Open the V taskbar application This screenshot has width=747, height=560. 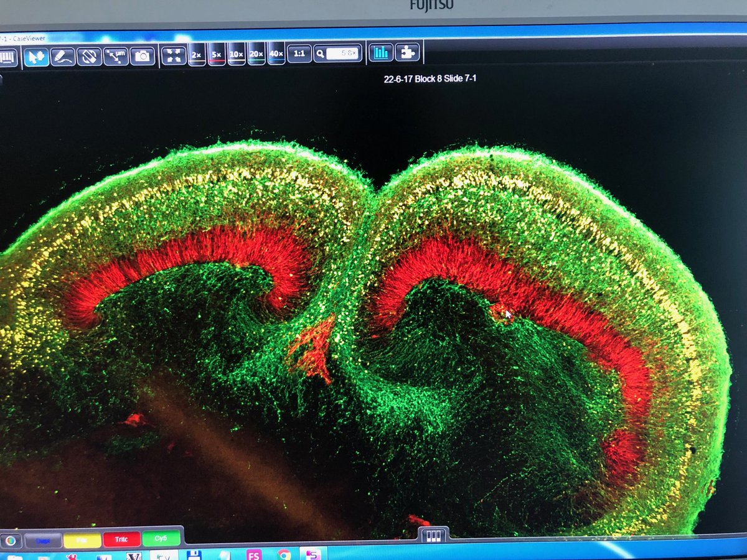tap(134, 556)
